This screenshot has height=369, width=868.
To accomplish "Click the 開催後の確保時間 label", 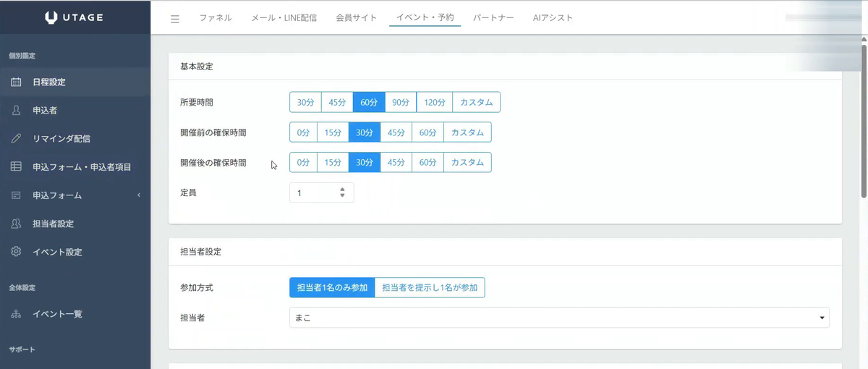I will pos(213,164).
